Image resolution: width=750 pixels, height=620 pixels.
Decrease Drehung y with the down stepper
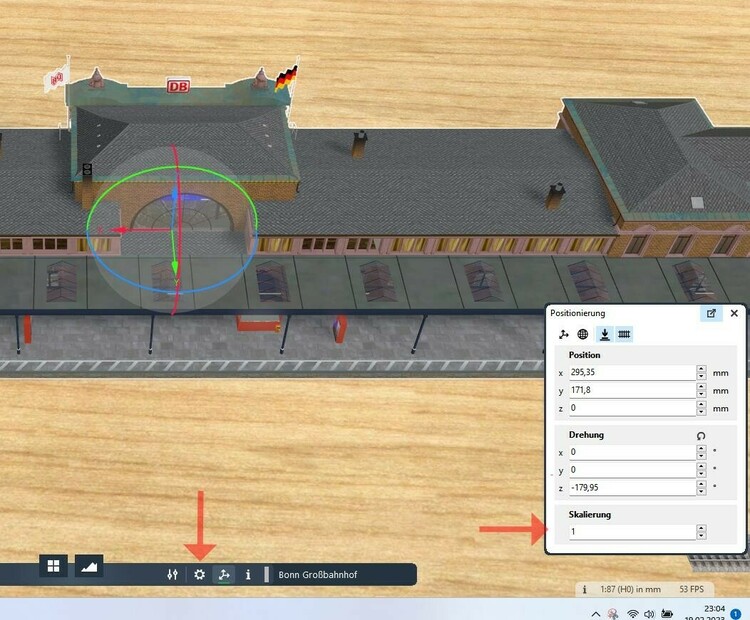[701, 474]
